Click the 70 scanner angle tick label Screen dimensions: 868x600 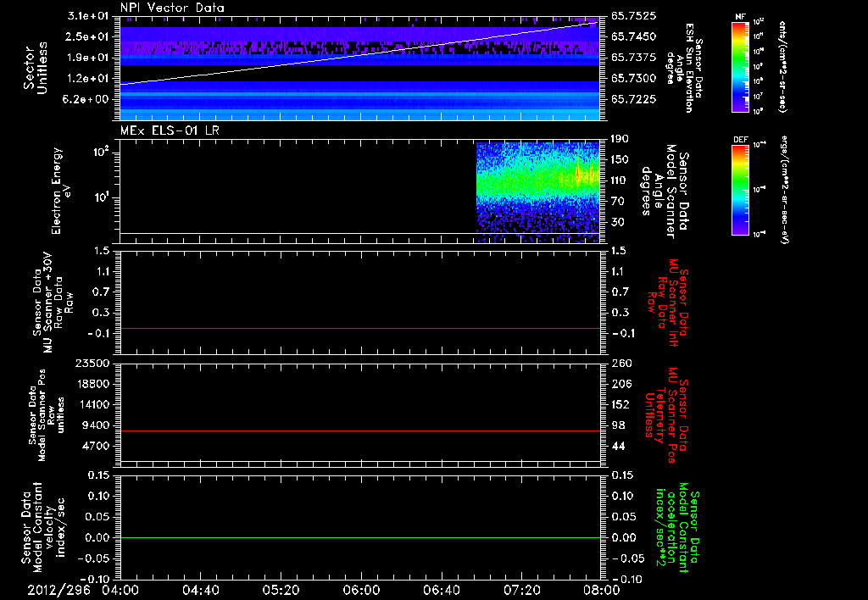coord(618,202)
